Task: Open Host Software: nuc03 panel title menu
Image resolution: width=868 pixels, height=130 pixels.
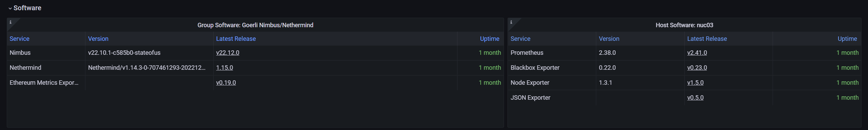Action: click(x=684, y=25)
